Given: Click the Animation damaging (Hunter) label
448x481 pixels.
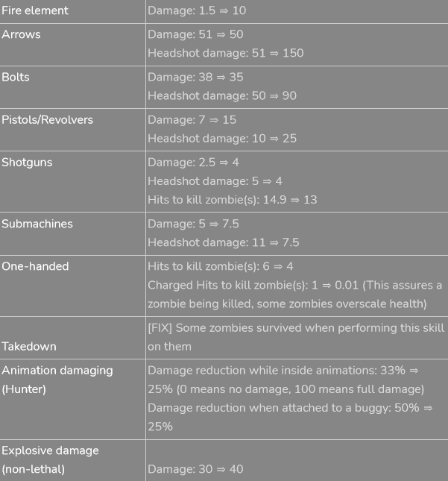Looking at the screenshot, I should pos(57,380).
